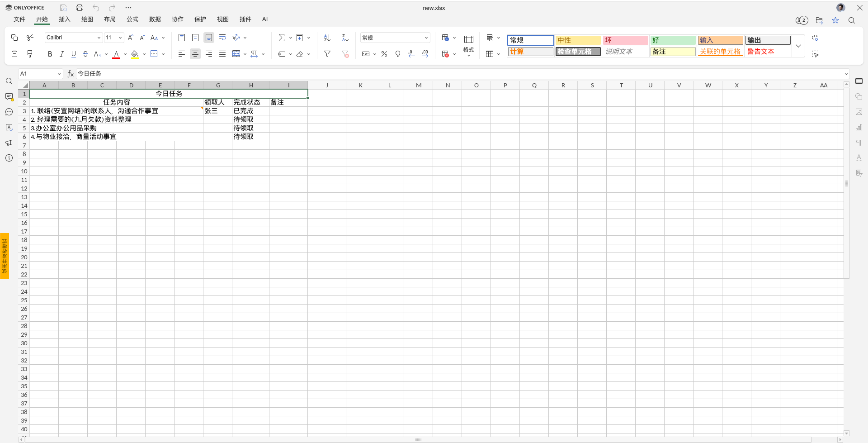Sort ascending A to Z

point(327,38)
